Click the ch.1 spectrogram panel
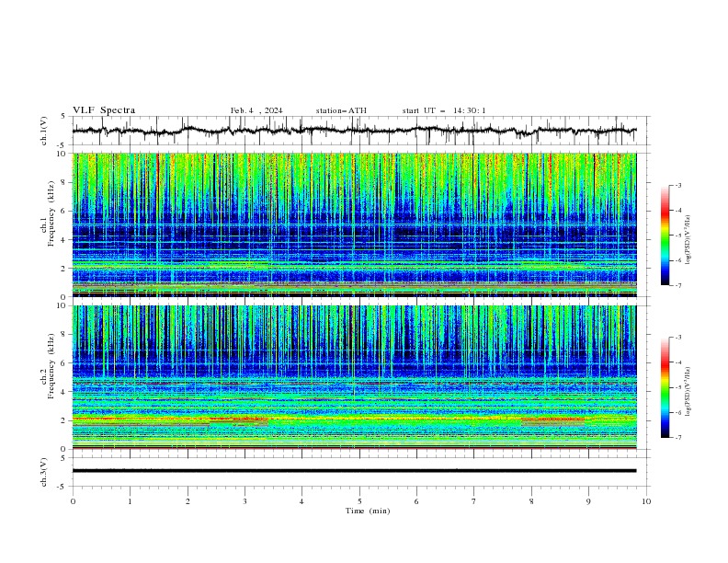 (354, 224)
